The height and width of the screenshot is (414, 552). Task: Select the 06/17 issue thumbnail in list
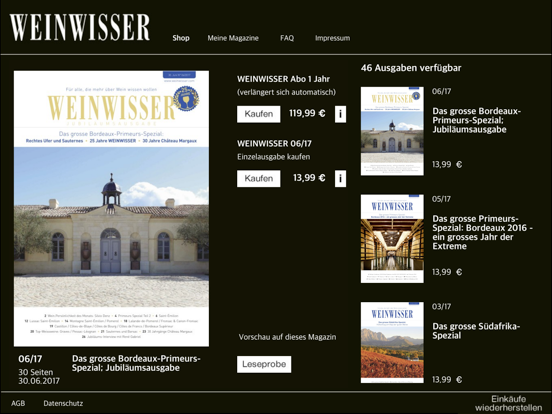click(x=392, y=131)
